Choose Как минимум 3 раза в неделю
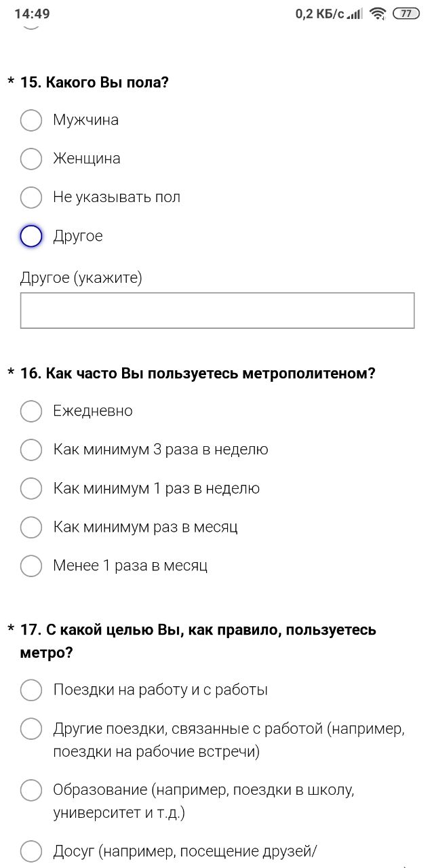The width and height of the screenshot is (434, 868). click(x=31, y=450)
